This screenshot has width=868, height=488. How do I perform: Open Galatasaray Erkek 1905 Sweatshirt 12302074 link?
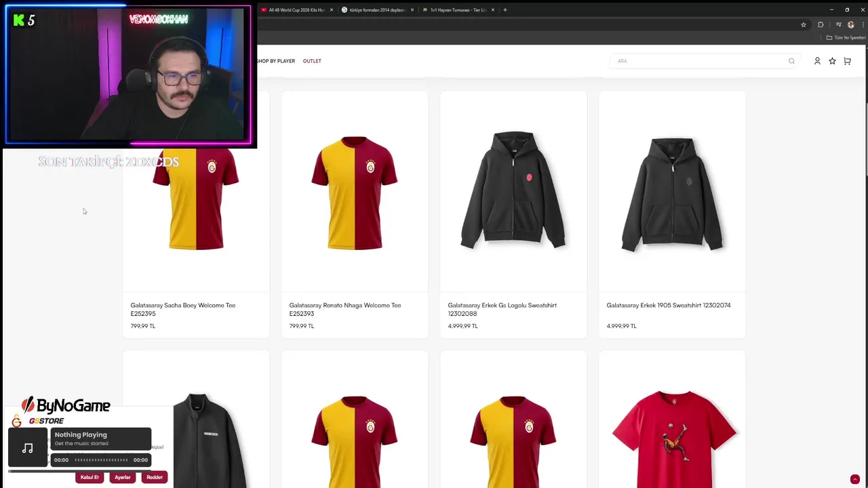pyautogui.click(x=669, y=305)
